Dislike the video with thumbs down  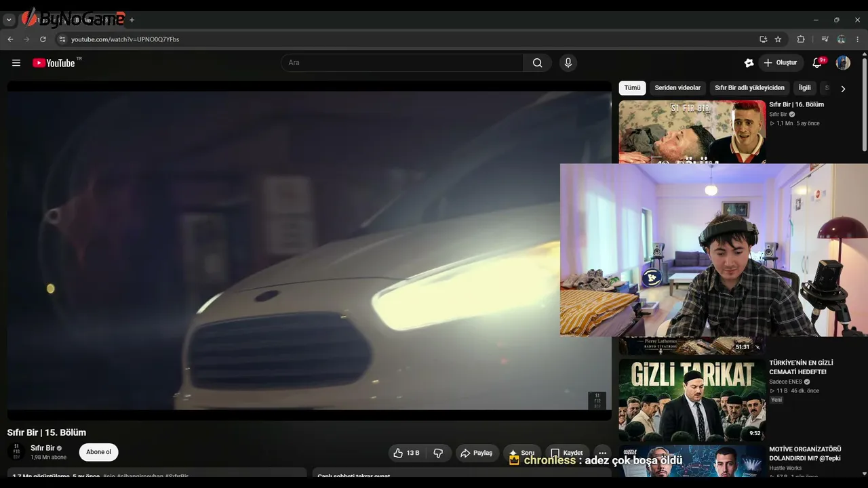pyautogui.click(x=438, y=453)
